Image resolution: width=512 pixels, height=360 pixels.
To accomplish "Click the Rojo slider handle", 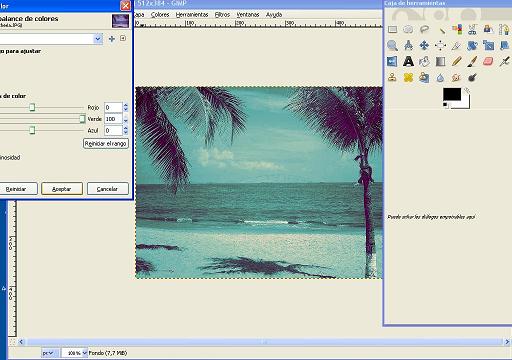I will coord(32,107).
